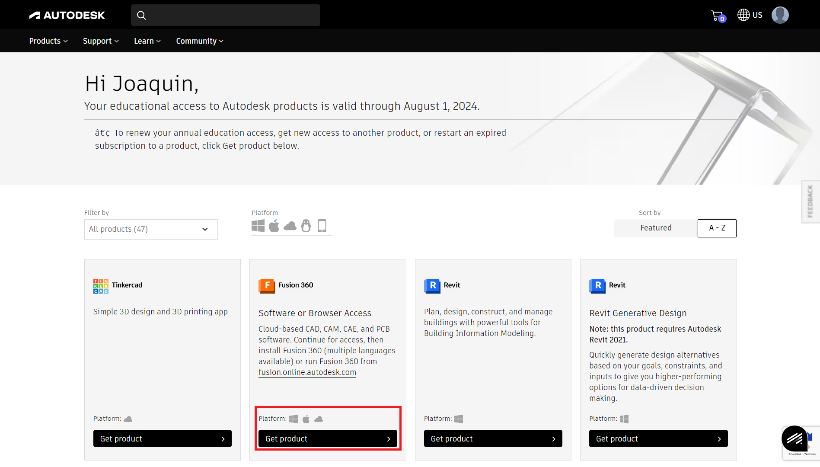Filter by mobile platform icon
The image size is (820, 467).
[322, 225]
